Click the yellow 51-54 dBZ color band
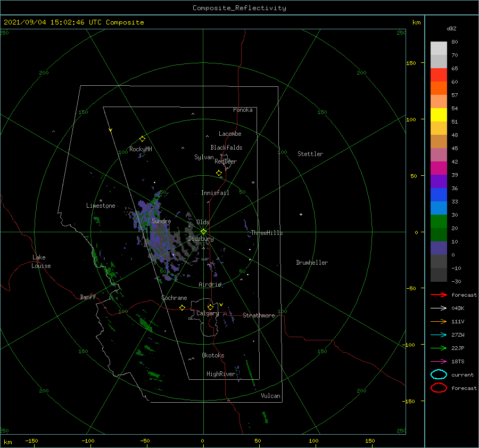Screen dimensions: 479x448 point(439,115)
